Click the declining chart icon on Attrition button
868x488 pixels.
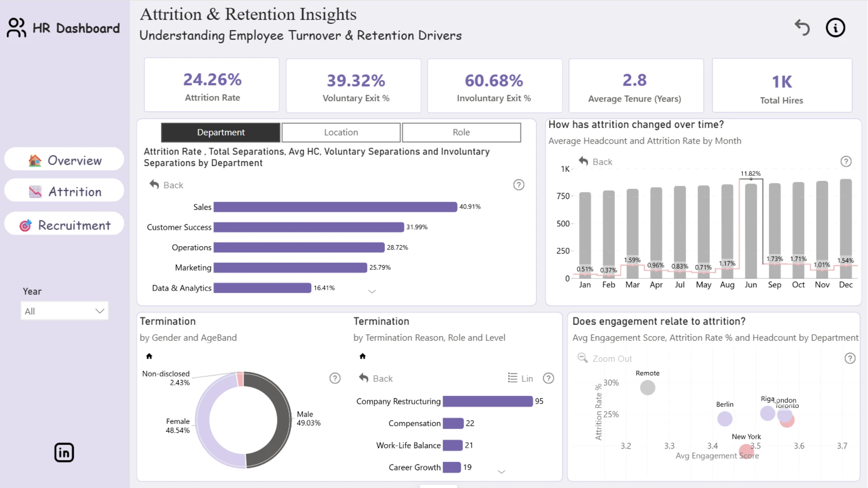35,192
